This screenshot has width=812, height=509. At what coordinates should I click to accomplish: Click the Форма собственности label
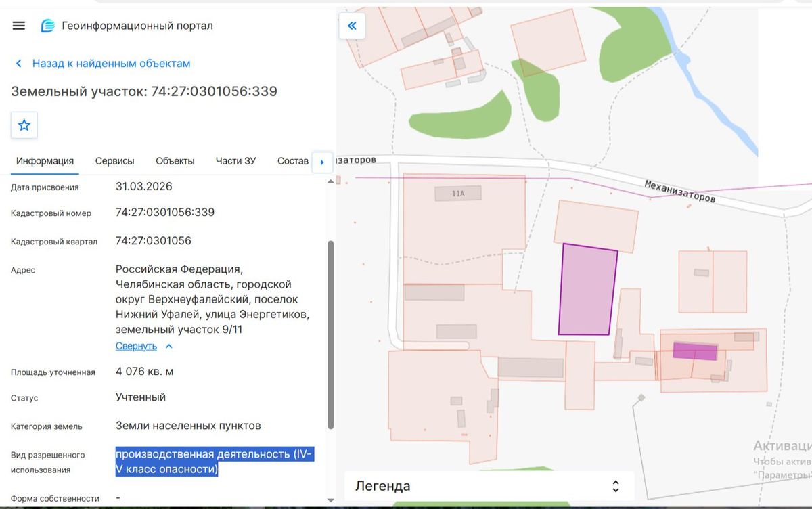point(55,499)
